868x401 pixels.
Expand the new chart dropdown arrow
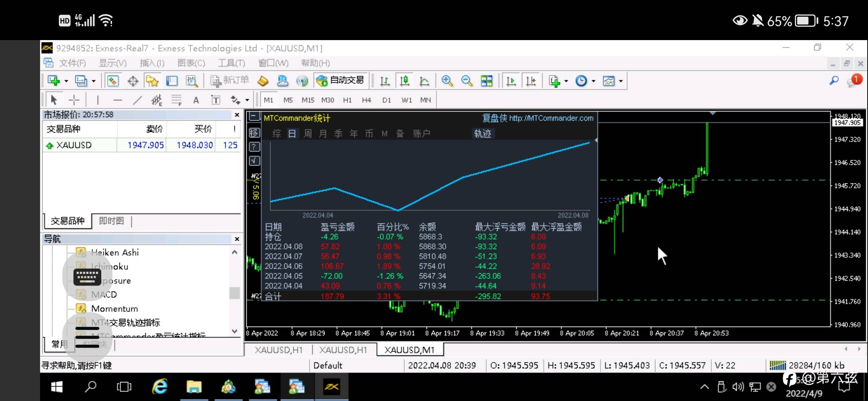click(x=66, y=81)
